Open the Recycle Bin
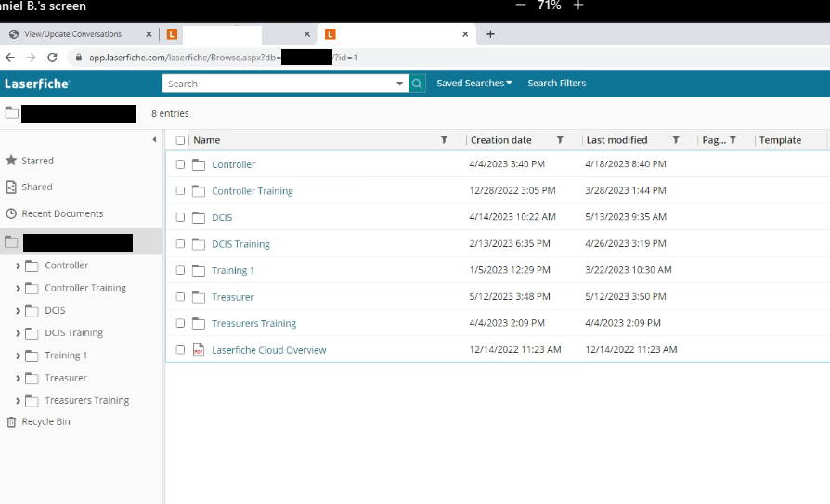This screenshot has width=830, height=504. [45, 421]
